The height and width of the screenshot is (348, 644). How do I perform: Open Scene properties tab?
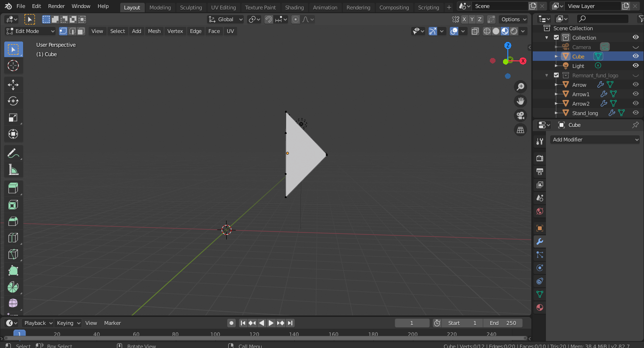pos(540,198)
